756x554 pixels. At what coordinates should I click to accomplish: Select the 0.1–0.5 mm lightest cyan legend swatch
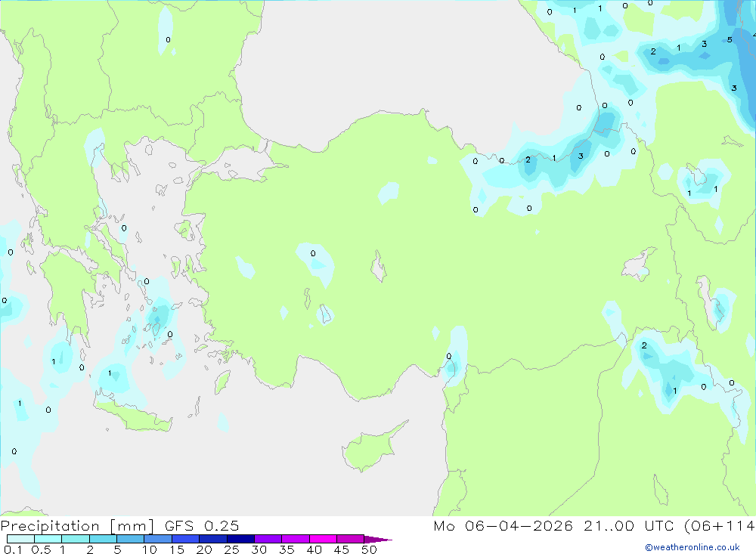(x=20, y=539)
